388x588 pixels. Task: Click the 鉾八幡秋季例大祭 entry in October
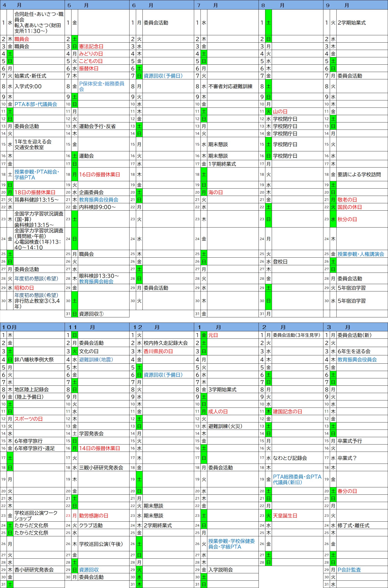click(34, 360)
